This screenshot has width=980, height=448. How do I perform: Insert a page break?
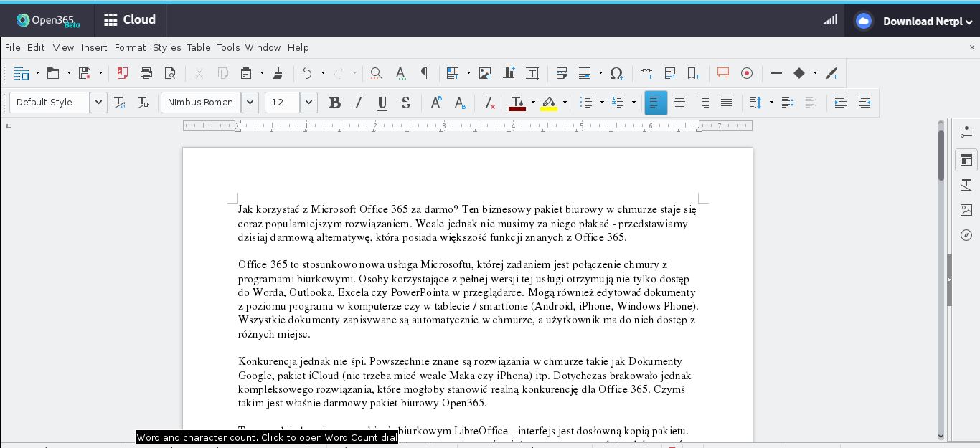pos(562,73)
